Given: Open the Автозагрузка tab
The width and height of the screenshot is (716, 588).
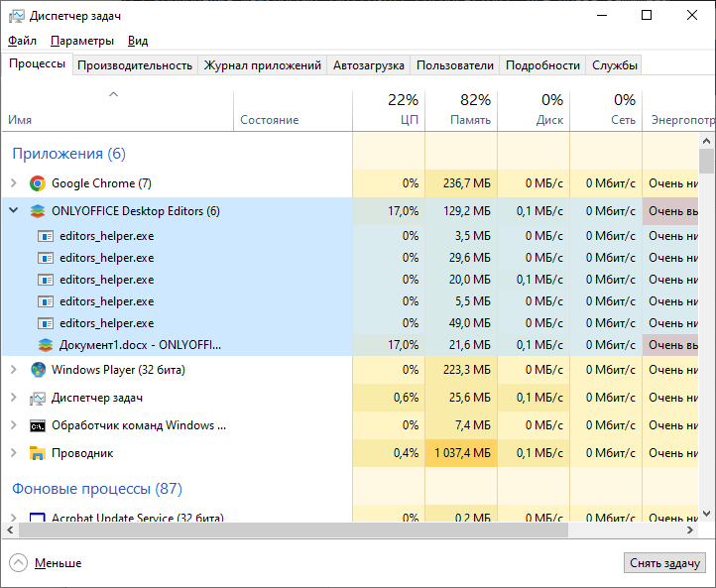Looking at the screenshot, I should [369, 65].
